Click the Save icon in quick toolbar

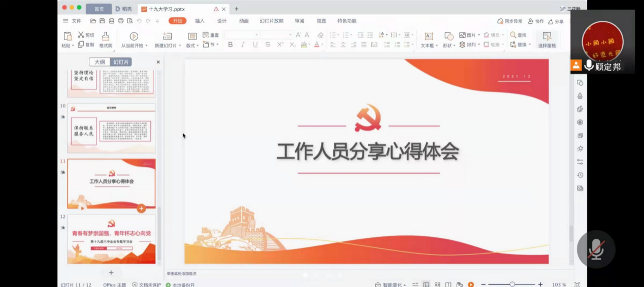click(x=102, y=21)
